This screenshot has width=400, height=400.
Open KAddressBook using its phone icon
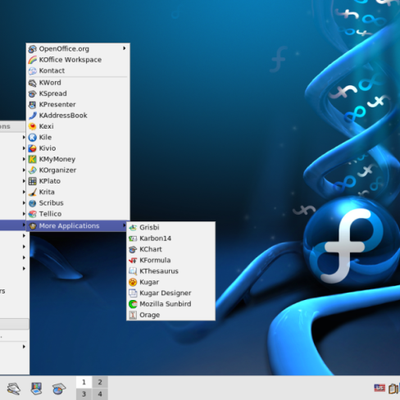pyautogui.click(x=32, y=116)
